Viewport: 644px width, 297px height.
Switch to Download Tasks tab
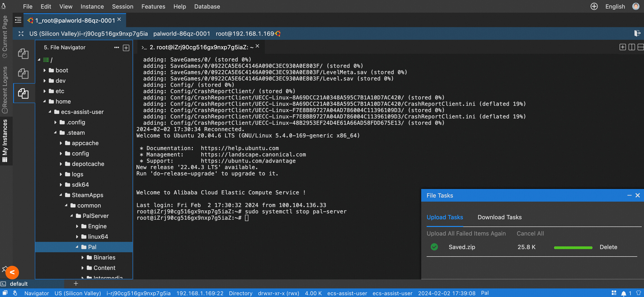pyautogui.click(x=499, y=217)
